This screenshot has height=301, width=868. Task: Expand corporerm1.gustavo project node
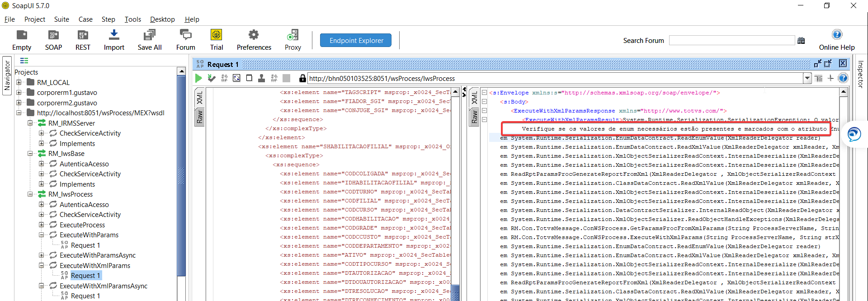[x=19, y=92]
